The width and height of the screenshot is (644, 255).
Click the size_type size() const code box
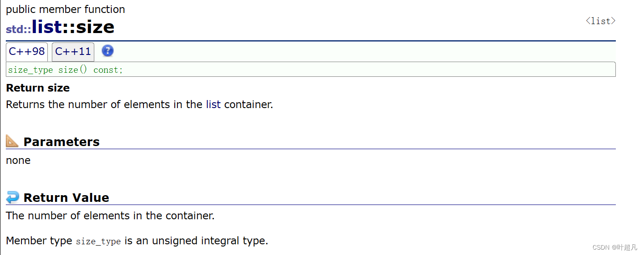click(x=311, y=70)
